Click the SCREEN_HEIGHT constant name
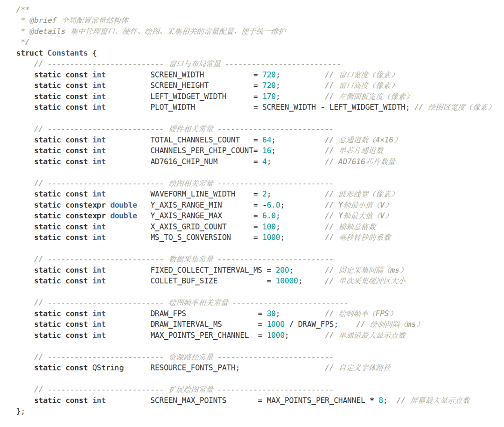 (179, 85)
